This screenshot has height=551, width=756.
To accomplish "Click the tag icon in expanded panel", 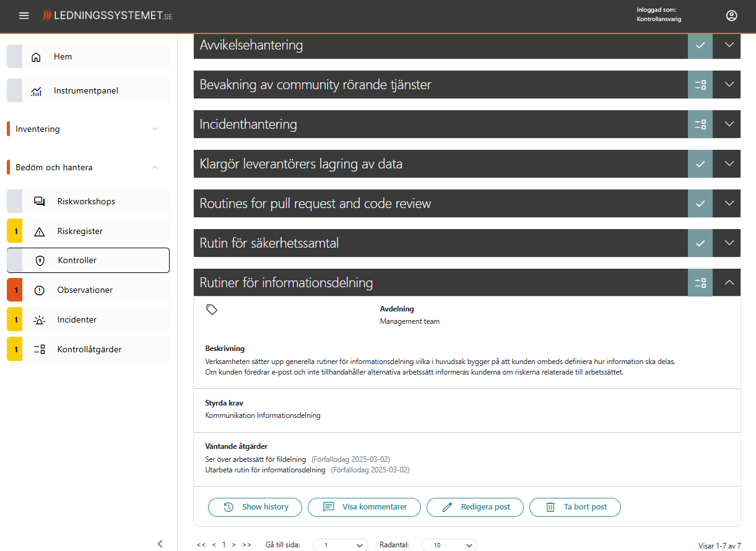I will [212, 310].
